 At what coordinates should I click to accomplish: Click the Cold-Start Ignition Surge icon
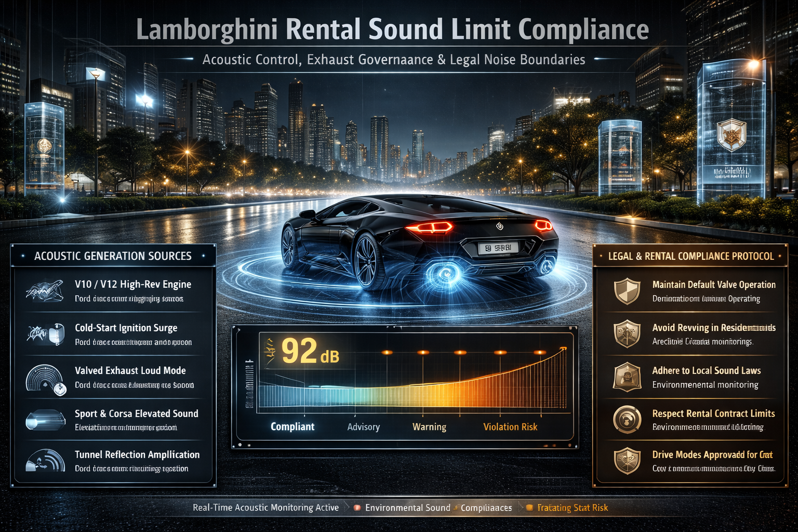pos(46,334)
